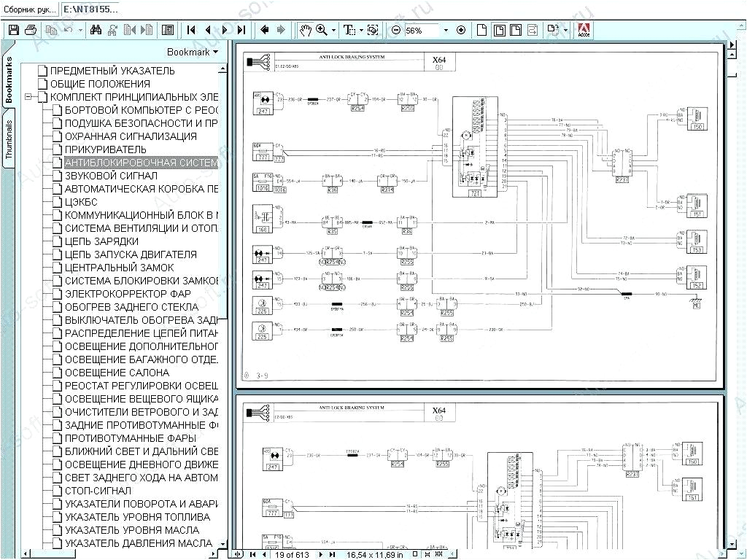Image resolution: width=747 pixels, height=560 pixels.
Task: Click the Adobe logo icon
Action: [584, 29]
